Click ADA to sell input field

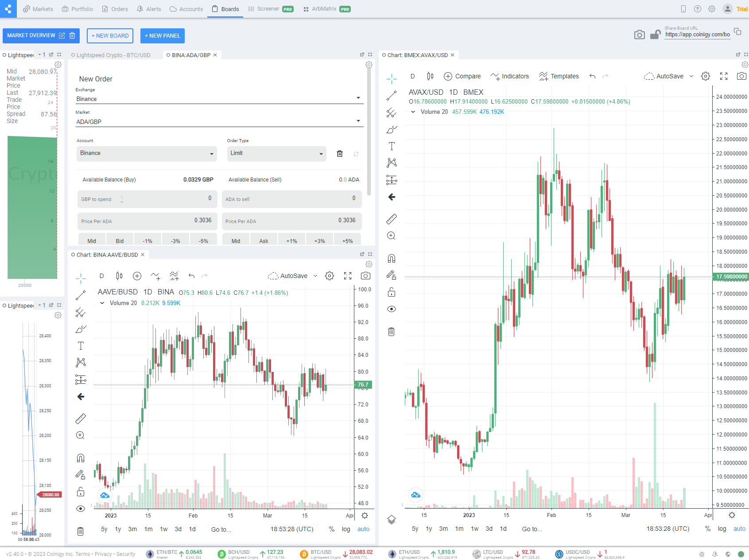[x=292, y=199]
